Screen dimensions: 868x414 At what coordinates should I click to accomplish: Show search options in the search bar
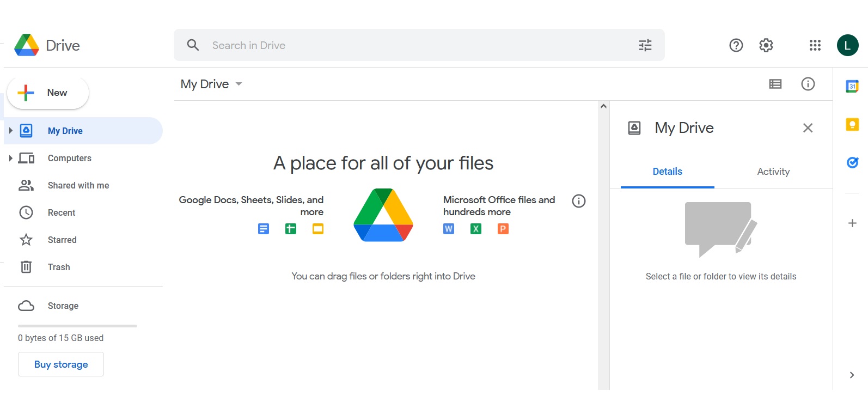pos(645,45)
